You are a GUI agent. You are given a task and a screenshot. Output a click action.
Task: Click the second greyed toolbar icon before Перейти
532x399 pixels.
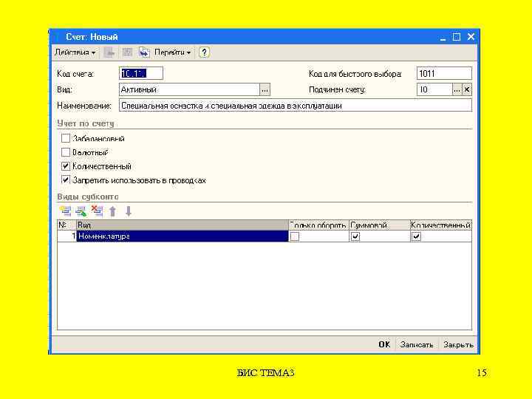point(127,52)
